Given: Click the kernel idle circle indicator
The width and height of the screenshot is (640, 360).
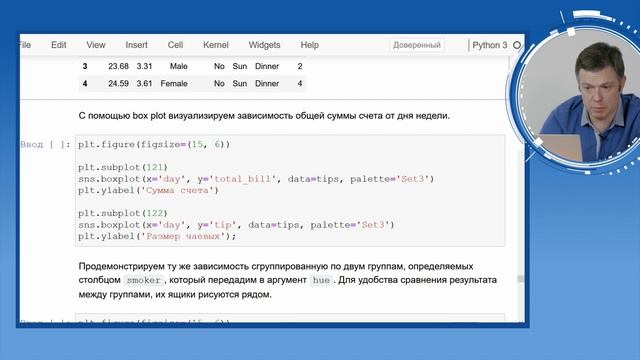Looking at the screenshot, I should [517, 45].
